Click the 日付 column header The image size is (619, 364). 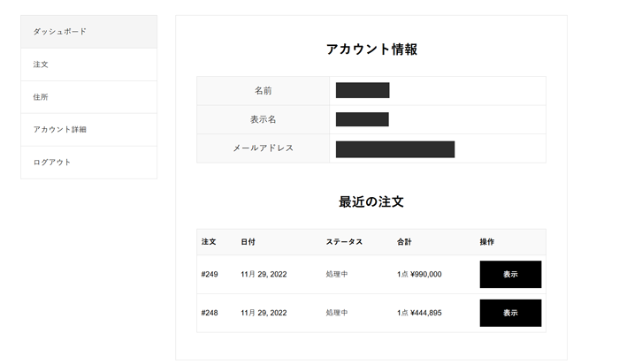coord(248,242)
